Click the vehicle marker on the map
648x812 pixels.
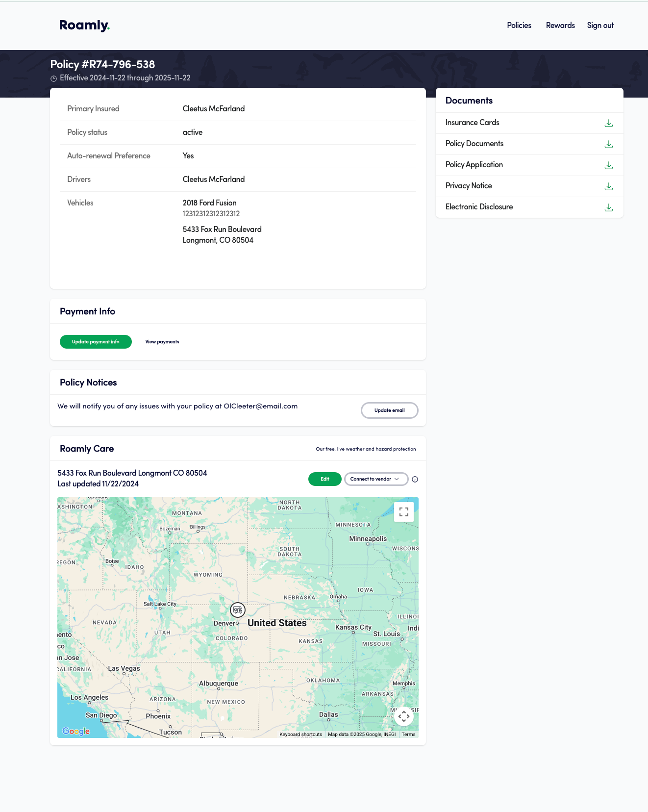[238, 610]
